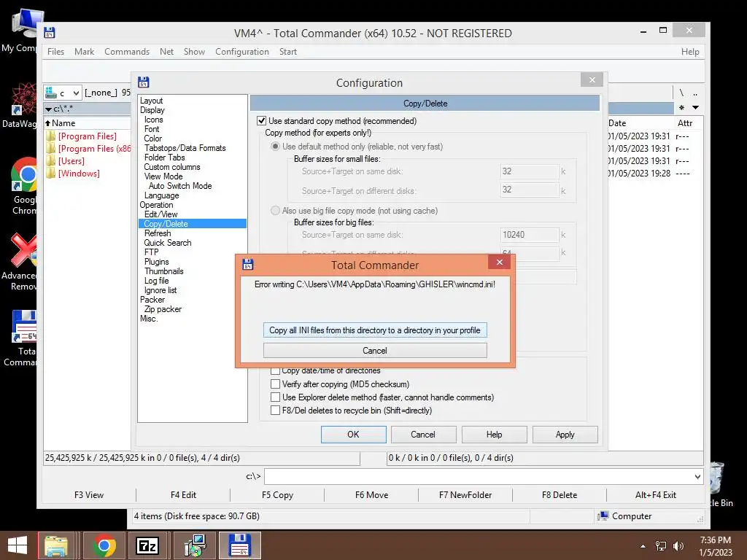
Task: Click the taskbar clock 7:36 PM
Action: [x=715, y=540]
